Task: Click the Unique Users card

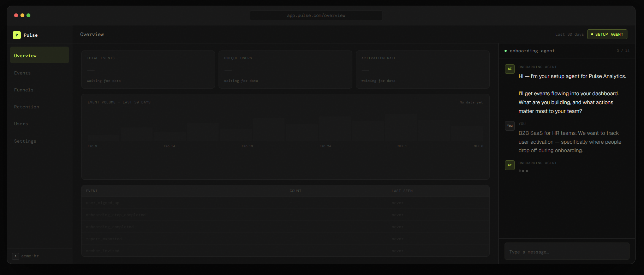Action: point(285,70)
